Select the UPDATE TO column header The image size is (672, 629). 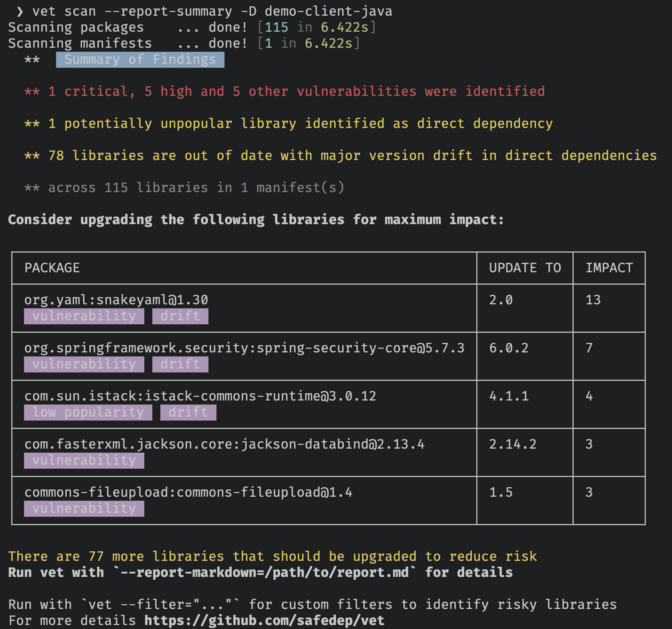524,268
